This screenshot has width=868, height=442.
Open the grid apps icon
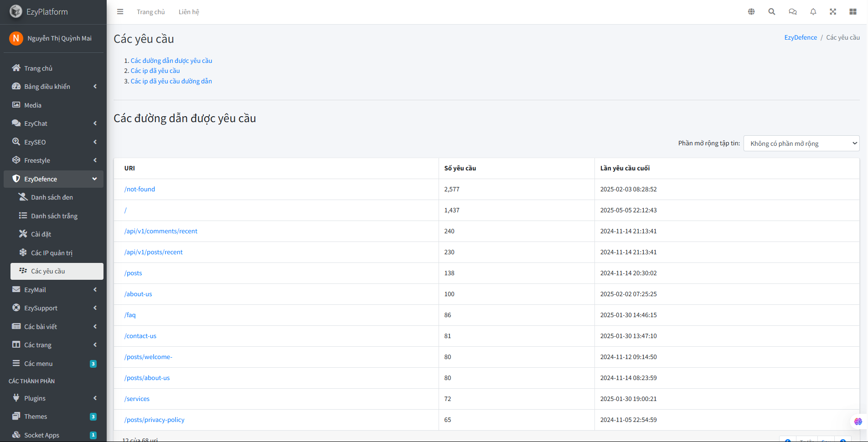[853, 12]
